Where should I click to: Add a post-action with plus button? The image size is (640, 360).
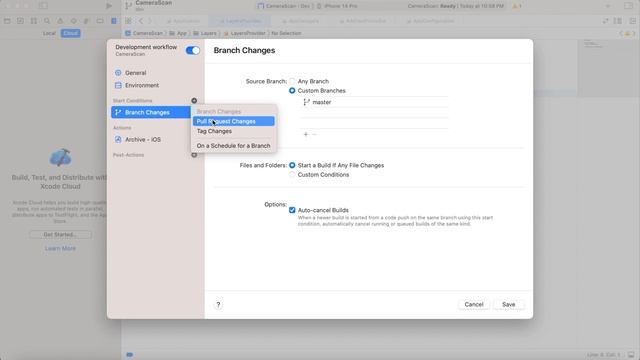(x=194, y=155)
